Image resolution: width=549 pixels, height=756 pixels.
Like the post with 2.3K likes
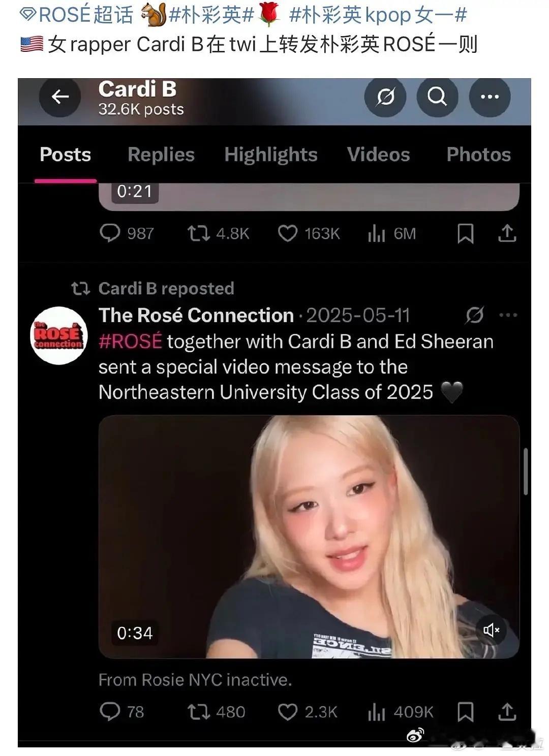point(287,712)
